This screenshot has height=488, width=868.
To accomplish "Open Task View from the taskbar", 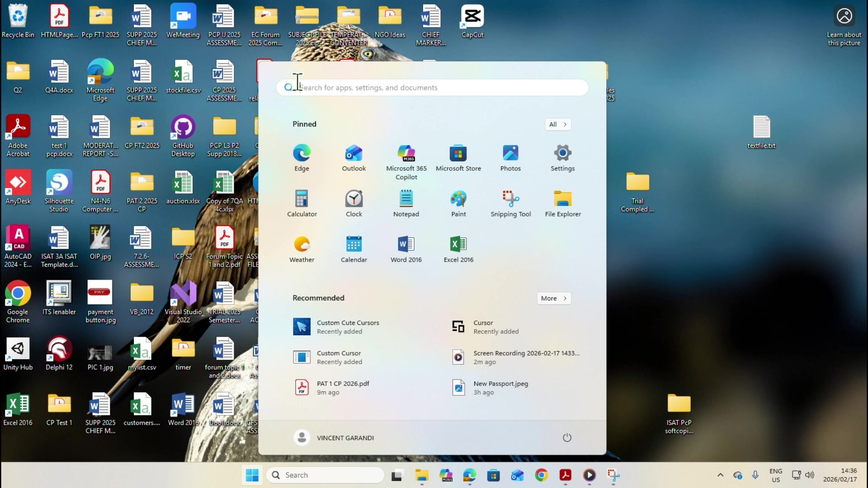I will [396, 475].
